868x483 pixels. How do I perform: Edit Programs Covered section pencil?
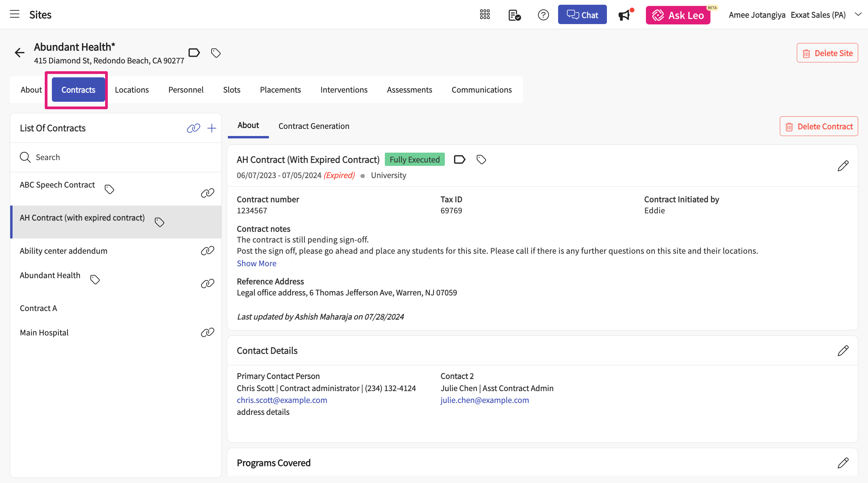[843, 463]
